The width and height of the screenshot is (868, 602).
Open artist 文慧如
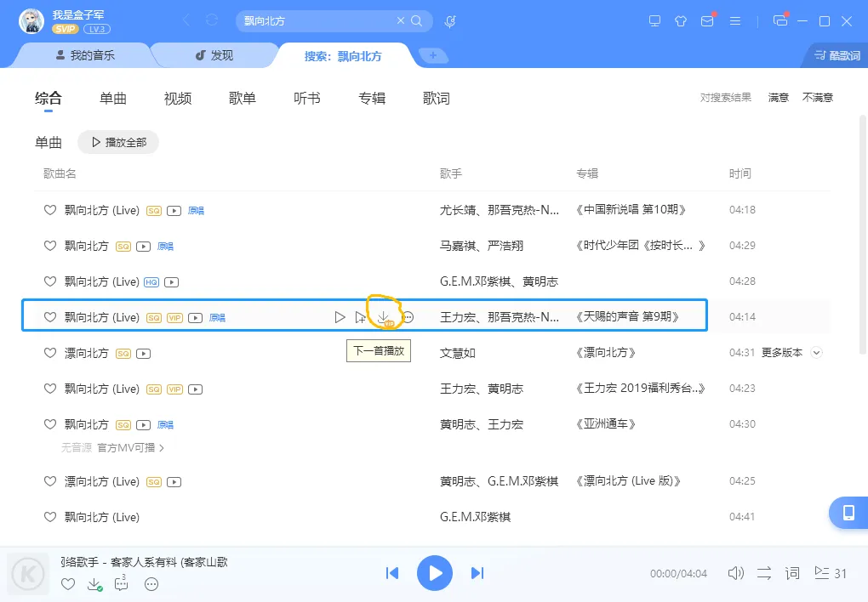[458, 353]
